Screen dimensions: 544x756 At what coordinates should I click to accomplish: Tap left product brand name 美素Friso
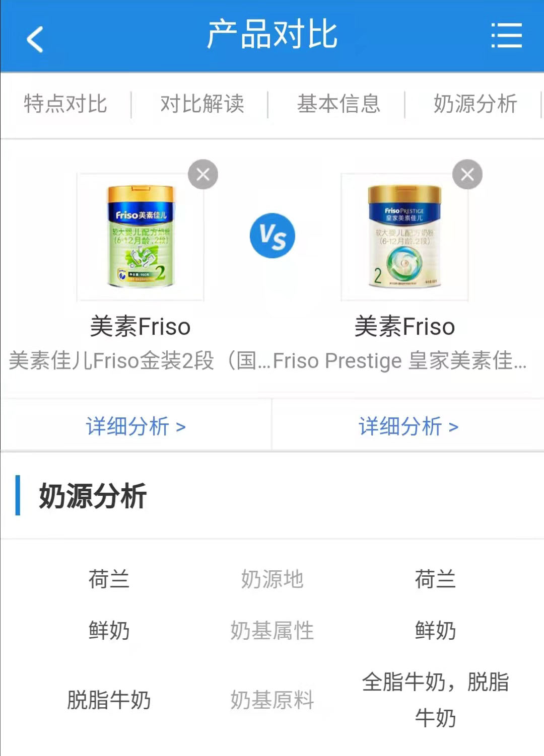point(141,327)
